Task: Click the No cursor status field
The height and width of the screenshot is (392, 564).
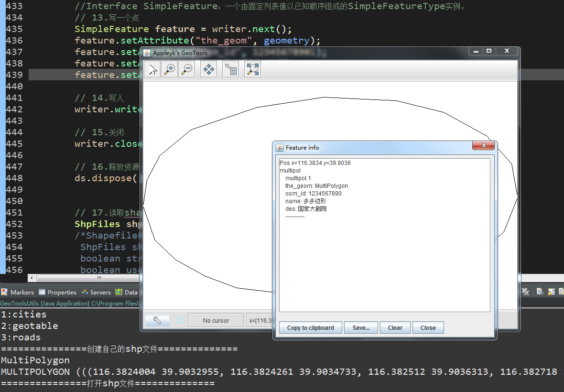Action: (x=216, y=320)
